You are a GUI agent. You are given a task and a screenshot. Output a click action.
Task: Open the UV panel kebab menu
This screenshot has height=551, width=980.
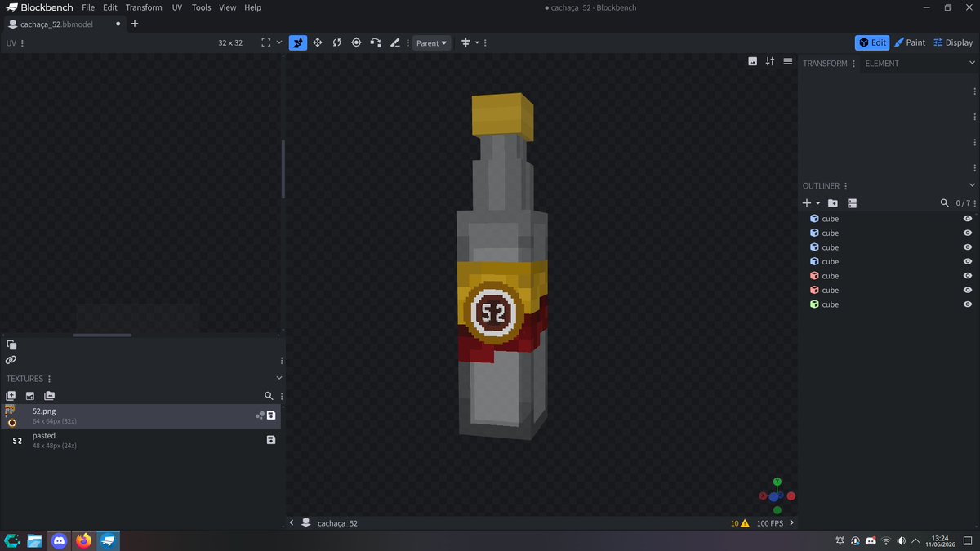click(22, 42)
